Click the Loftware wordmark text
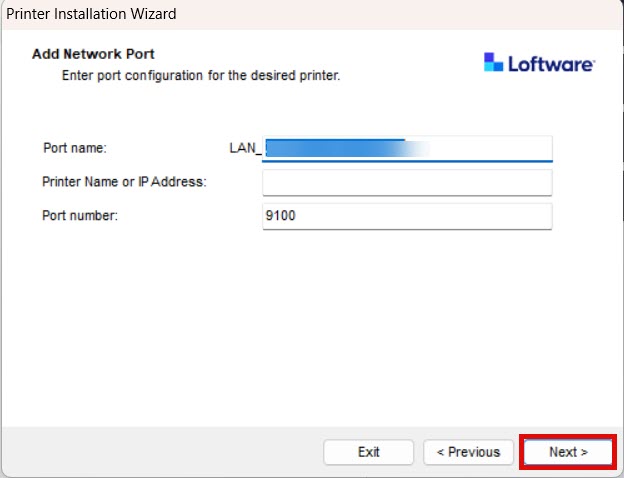624x478 pixels. [x=552, y=64]
